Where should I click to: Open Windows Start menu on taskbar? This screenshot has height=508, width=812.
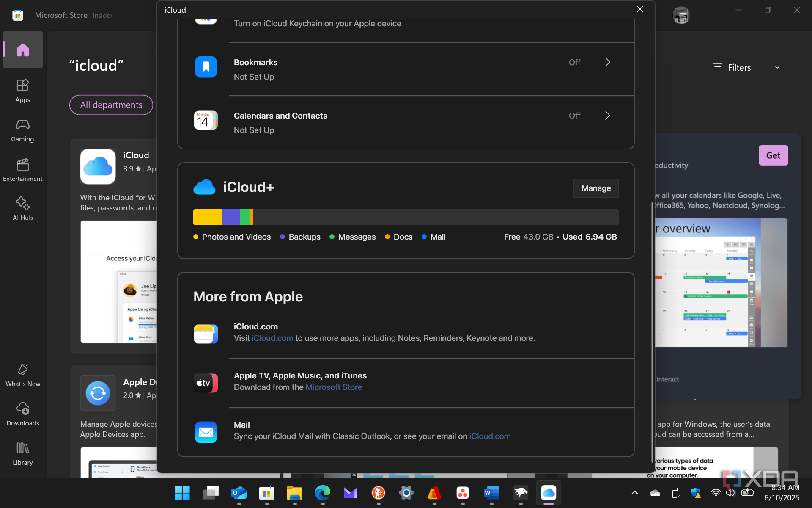click(182, 493)
